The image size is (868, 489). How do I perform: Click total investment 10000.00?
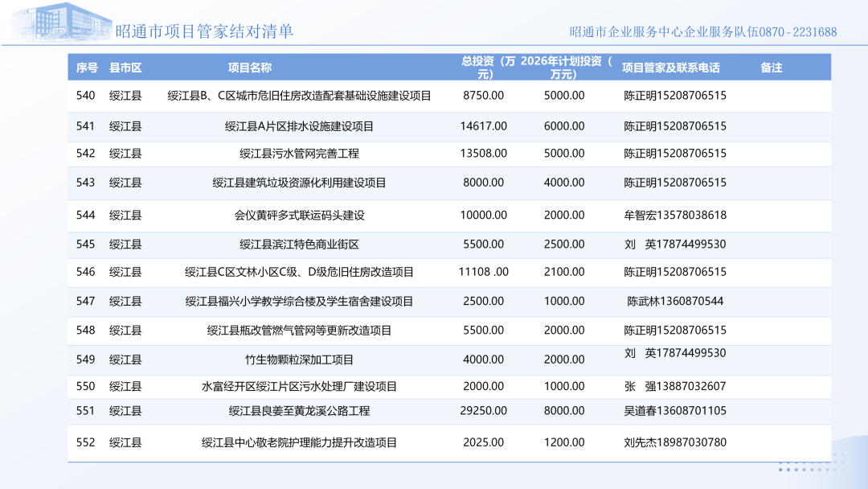point(483,215)
